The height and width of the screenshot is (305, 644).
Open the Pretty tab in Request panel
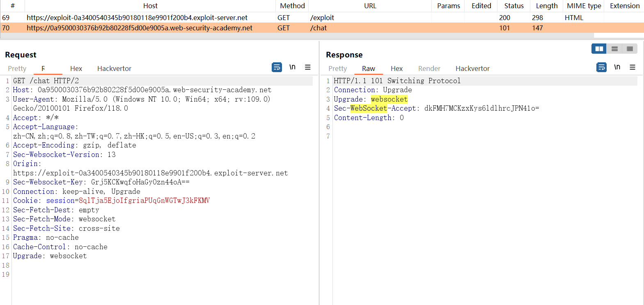point(17,68)
